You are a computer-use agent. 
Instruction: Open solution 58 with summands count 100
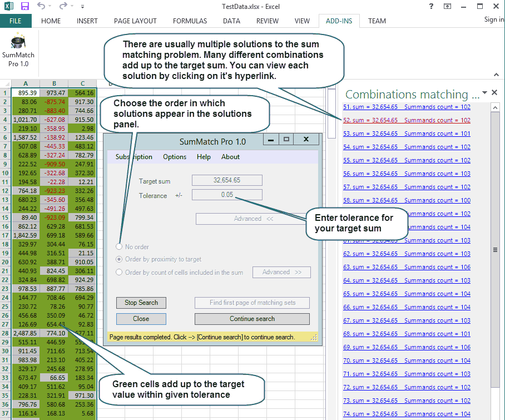click(x=407, y=200)
